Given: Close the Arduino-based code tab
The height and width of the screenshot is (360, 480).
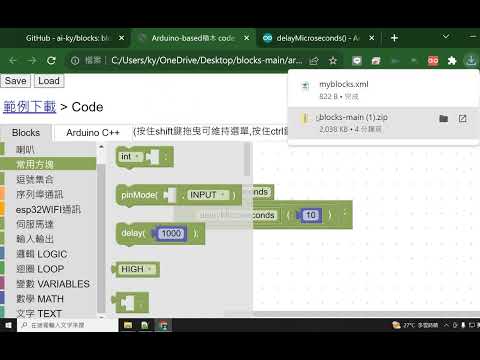Looking at the screenshot, I should click(x=247, y=38).
